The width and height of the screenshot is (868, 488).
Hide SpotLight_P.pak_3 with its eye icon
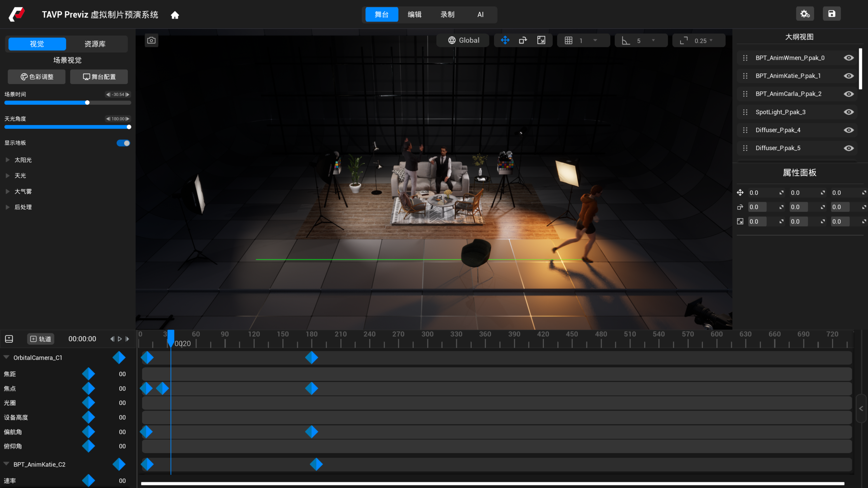(x=849, y=112)
